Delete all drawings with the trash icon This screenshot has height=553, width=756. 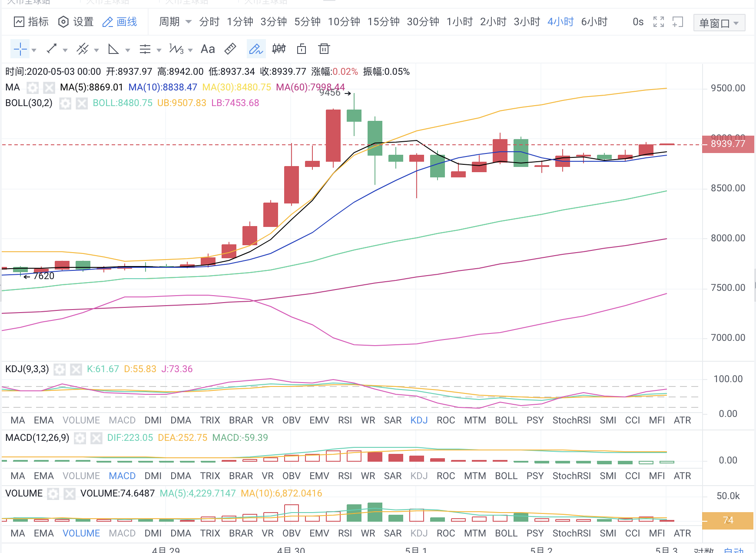click(x=324, y=49)
